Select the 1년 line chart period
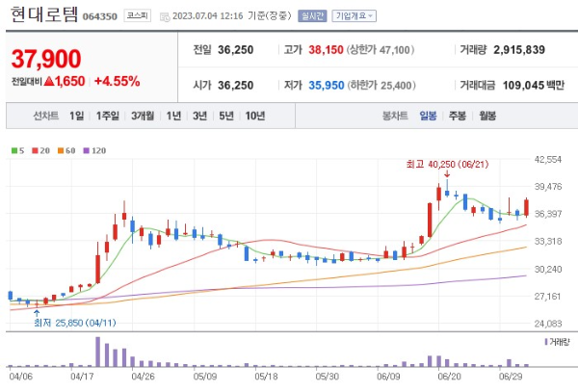Screen dimensions: 578x392 pyautogui.click(x=173, y=116)
